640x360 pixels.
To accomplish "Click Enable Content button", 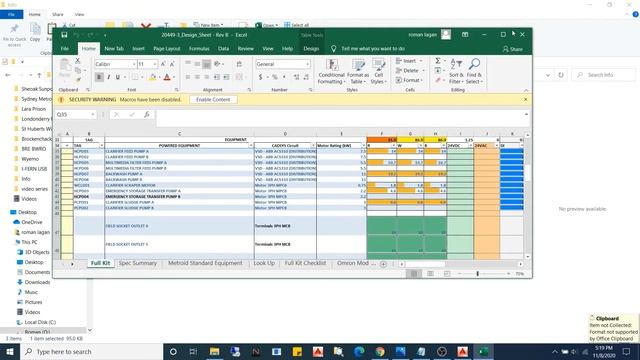I will tap(213, 100).
